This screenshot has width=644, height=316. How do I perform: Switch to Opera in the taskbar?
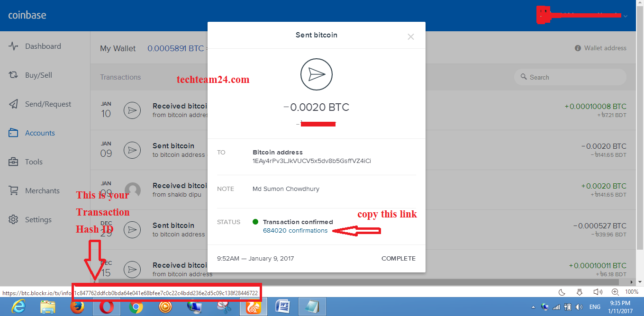click(107, 307)
